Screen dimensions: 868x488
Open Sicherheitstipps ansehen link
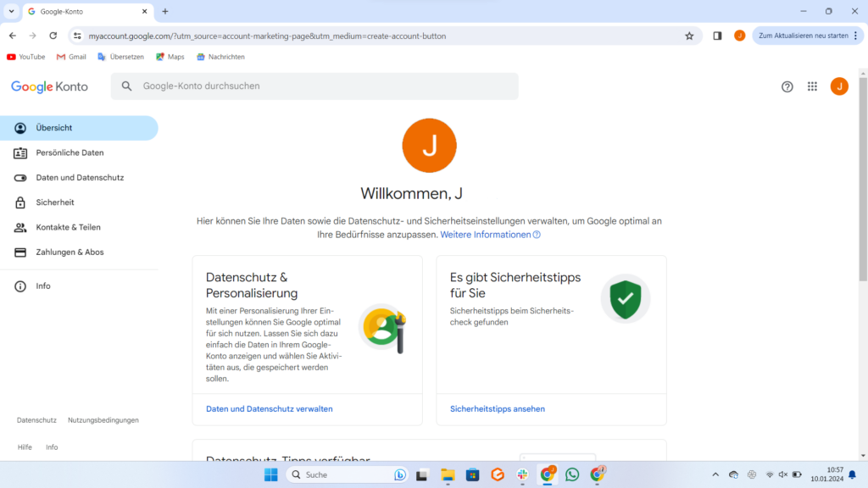click(x=497, y=408)
